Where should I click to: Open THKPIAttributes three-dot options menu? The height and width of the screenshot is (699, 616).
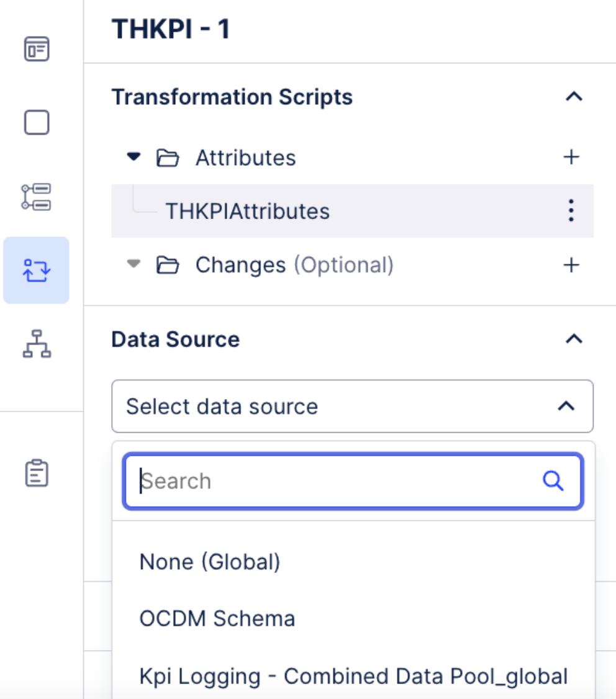[x=571, y=211]
